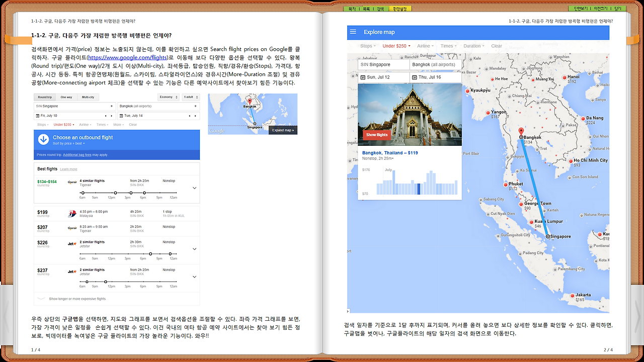Click the Malaysia airline logo in the $199 row
Screen dimensions: 644x362
pos(72,214)
